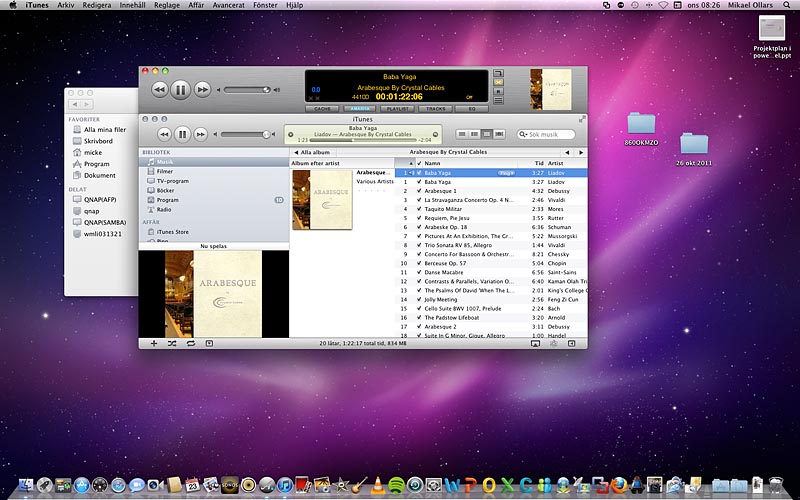The height and width of the screenshot is (500, 800).
Task: Open Radio in the iTunes sidebar
Action: pos(214,210)
